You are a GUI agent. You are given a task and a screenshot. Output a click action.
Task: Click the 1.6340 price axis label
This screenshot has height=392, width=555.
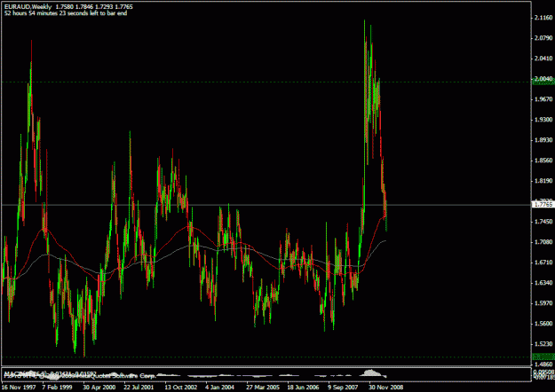(x=544, y=283)
